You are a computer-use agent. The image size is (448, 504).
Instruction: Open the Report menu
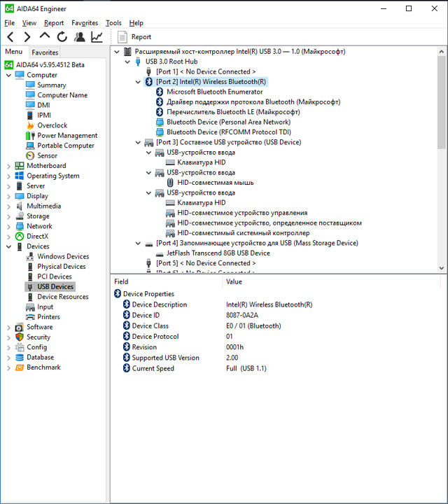tap(54, 23)
